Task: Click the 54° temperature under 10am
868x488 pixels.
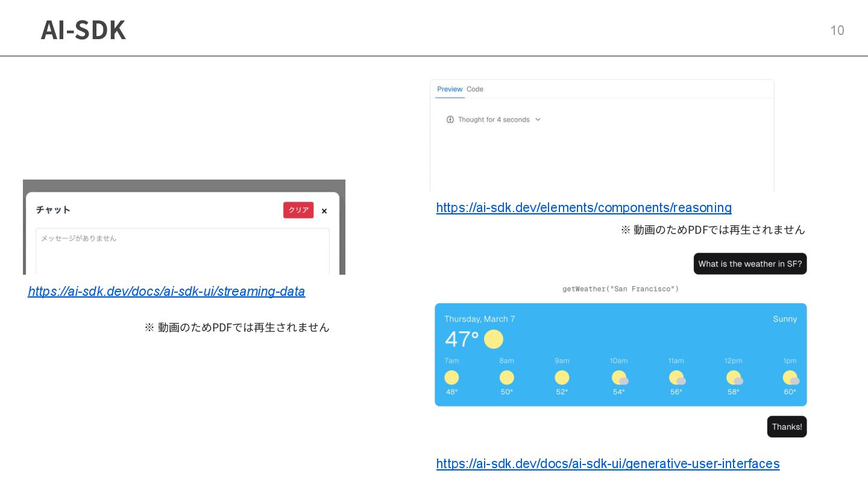Action: pyautogui.click(x=619, y=392)
